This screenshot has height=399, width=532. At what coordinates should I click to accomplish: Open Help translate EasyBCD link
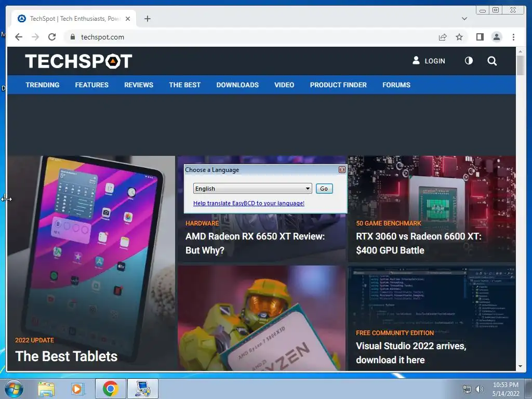[249, 203]
